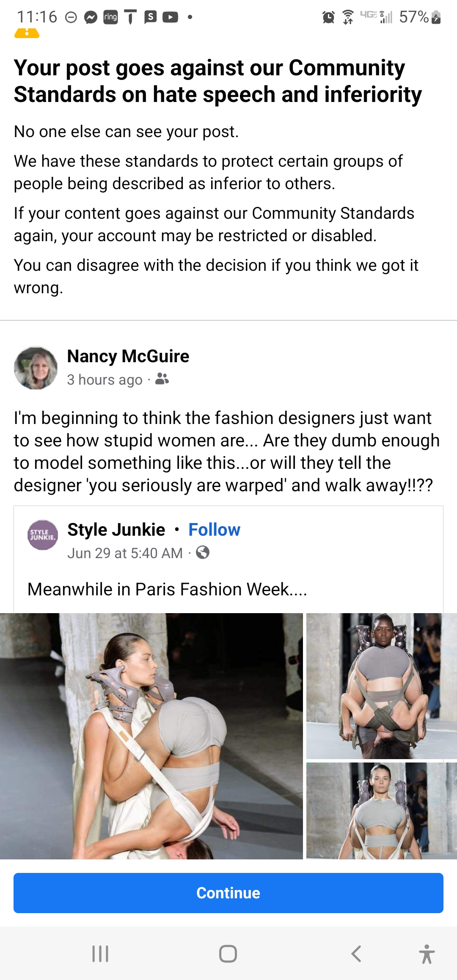Open Nancy McGuire's profile picture
Image resolution: width=457 pixels, height=980 pixels.
coord(36,368)
